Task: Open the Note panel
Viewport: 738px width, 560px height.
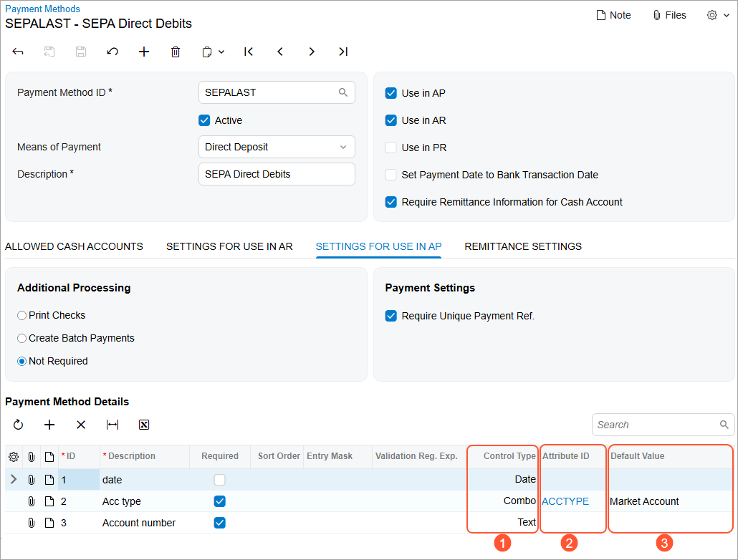Action: pos(614,15)
